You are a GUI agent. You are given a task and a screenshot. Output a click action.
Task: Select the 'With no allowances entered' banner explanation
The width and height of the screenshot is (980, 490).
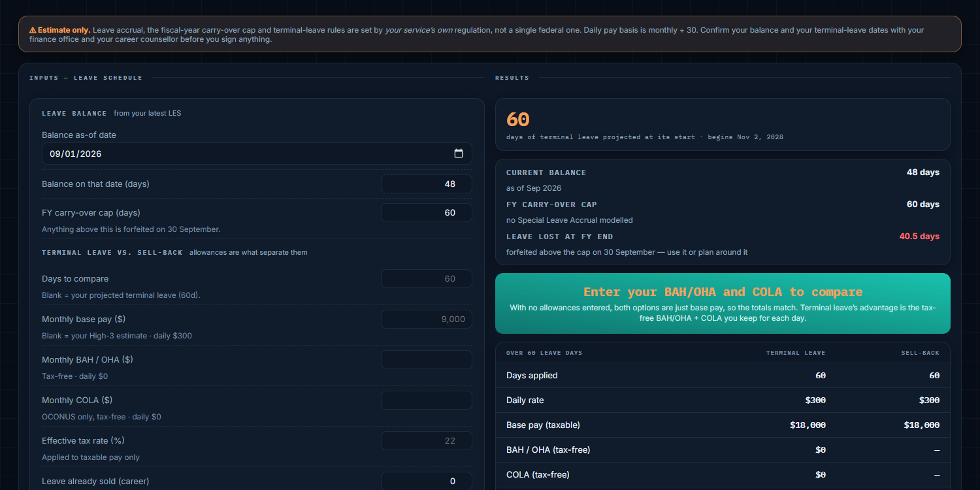pyautogui.click(x=723, y=313)
